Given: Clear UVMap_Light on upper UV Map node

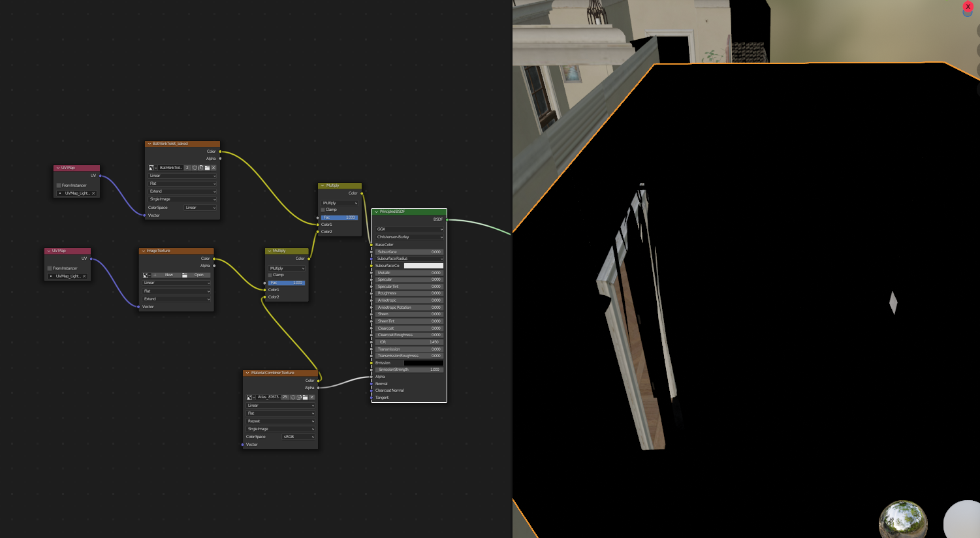Looking at the screenshot, I should coord(93,193).
